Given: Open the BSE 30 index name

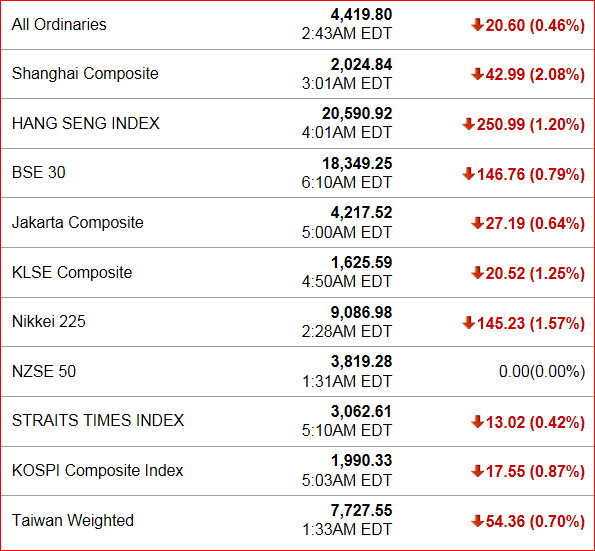Looking at the screenshot, I should click(39, 173).
